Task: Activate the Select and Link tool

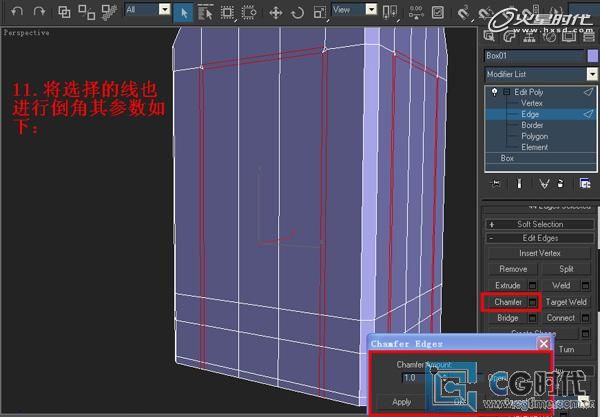Action: (64, 12)
